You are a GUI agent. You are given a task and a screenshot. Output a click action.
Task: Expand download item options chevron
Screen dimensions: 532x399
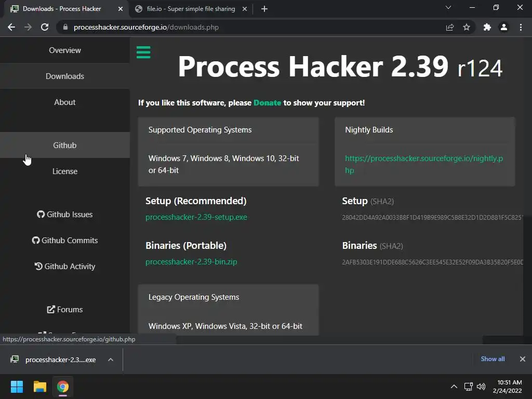(111, 360)
